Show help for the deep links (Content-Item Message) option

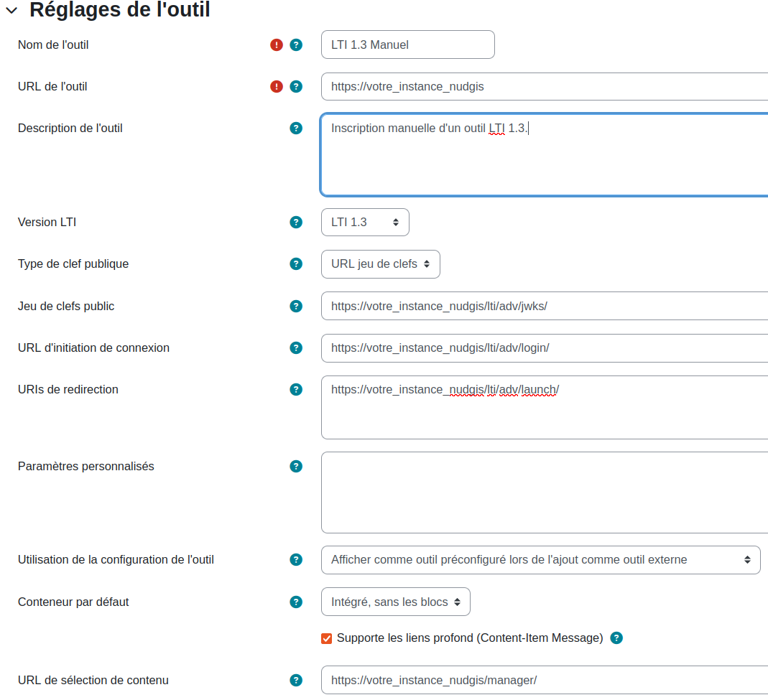point(616,638)
